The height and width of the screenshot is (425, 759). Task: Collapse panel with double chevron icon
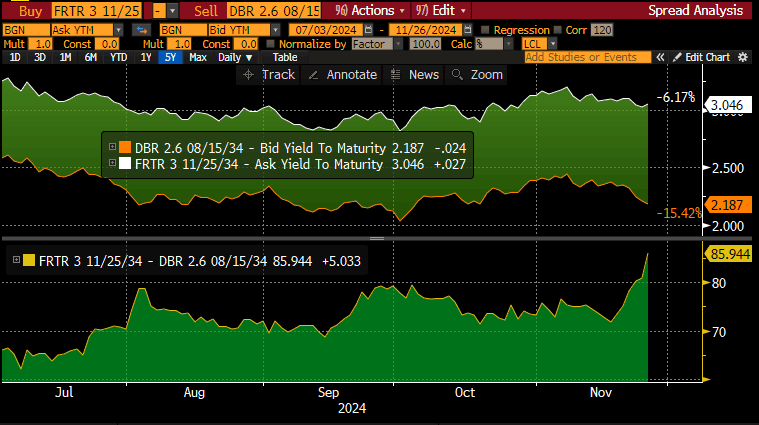[660, 57]
